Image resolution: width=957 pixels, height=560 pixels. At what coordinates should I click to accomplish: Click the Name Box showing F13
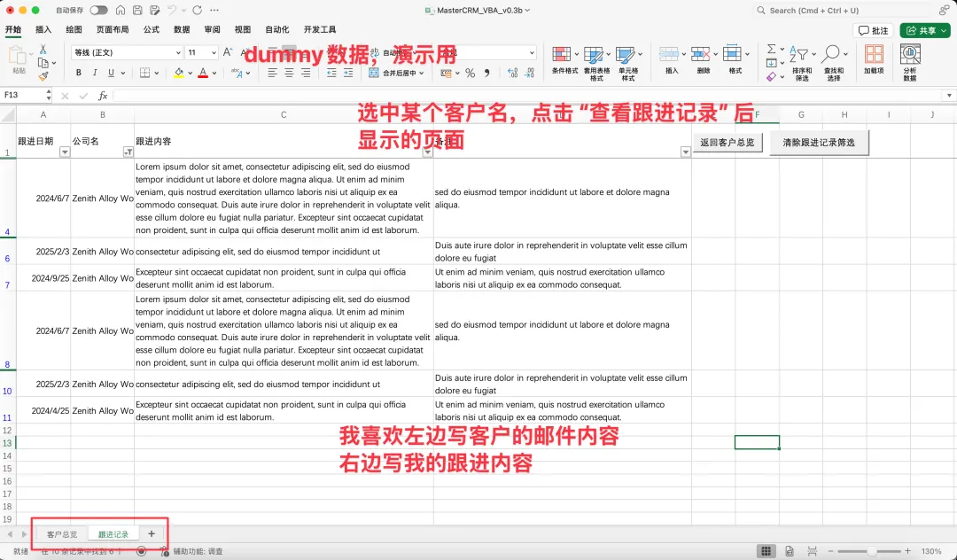pos(23,95)
